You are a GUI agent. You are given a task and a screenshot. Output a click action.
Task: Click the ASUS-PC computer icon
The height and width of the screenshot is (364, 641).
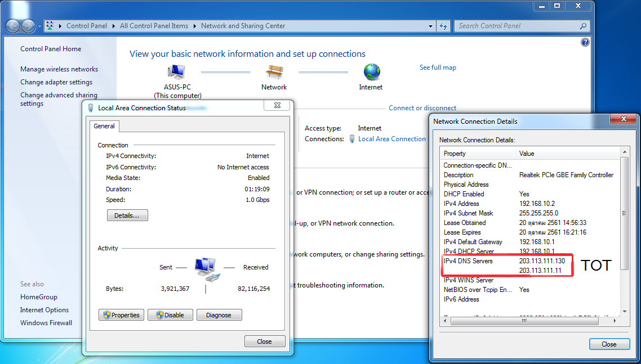[177, 73]
